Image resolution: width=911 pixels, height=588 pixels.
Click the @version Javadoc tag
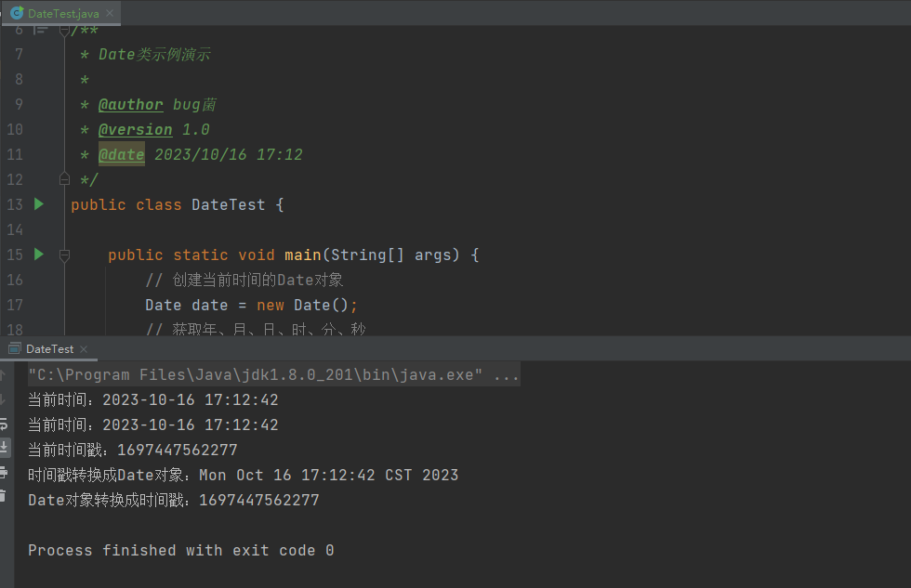point(136,129)
